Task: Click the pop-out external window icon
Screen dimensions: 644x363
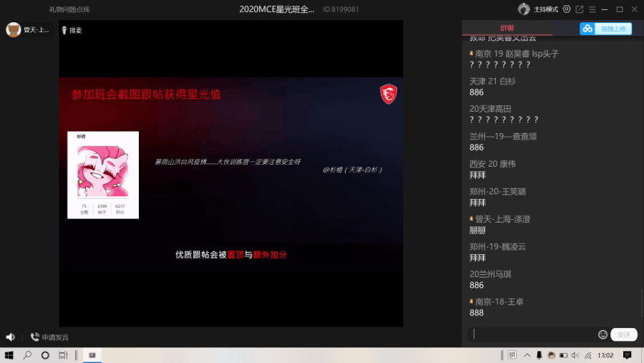Action: point(579,9)
